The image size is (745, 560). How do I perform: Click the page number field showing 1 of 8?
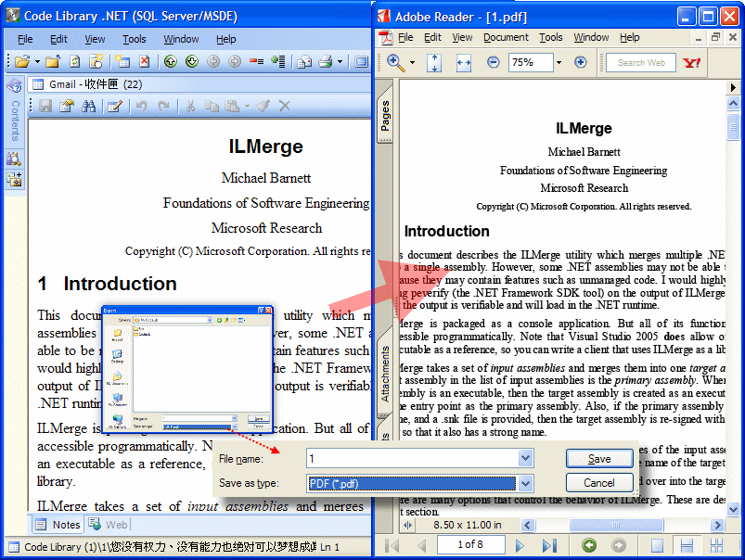click(470, 545)
